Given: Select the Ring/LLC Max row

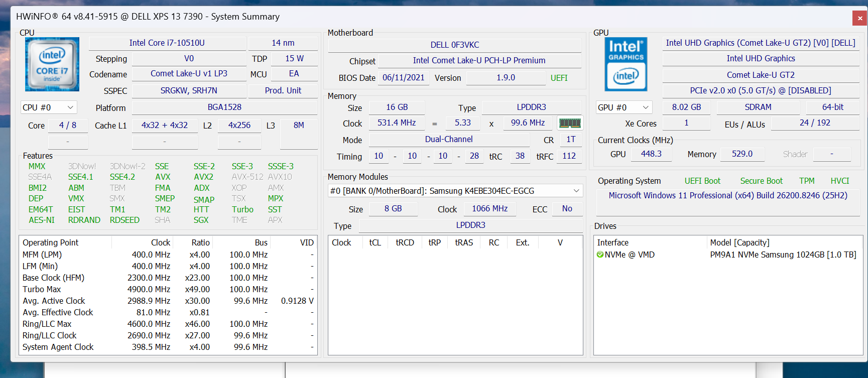Looking at the screenshot, I should [168, 324].
